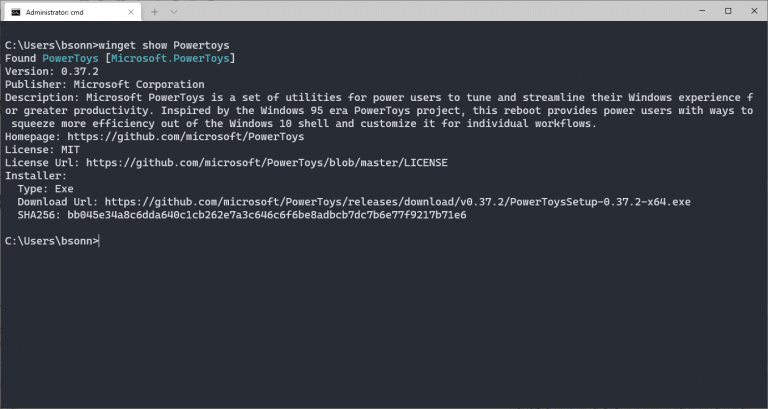Viewport: 768px width, 409px height.
Task: Click the Microsoft.PowerToys package ID text
Action: pyautogui.click(x=170, y=58)
